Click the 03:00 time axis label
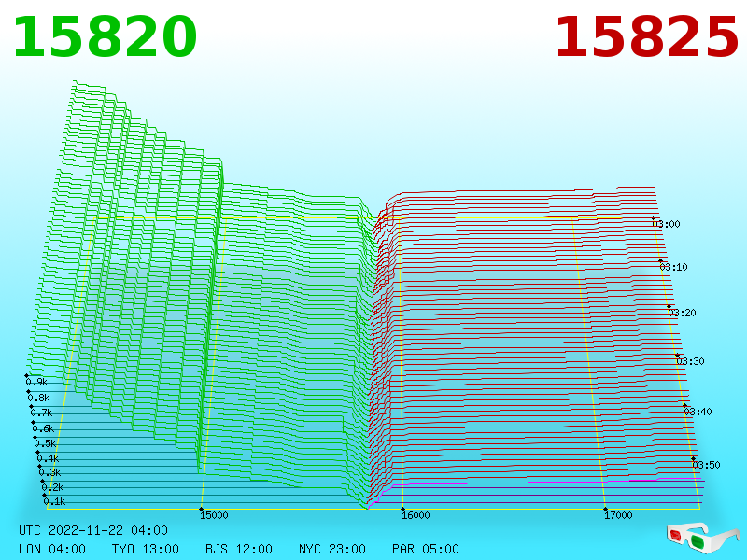 (666, 224)
